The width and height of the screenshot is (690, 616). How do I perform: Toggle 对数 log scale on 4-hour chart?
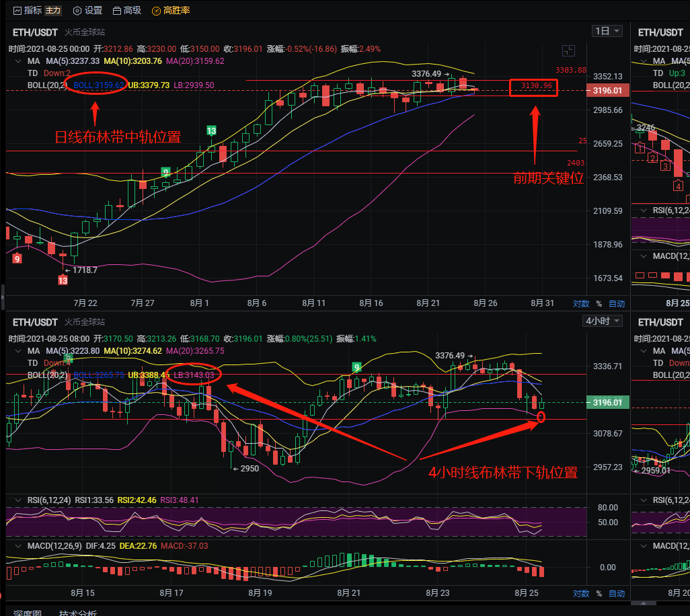581,594
